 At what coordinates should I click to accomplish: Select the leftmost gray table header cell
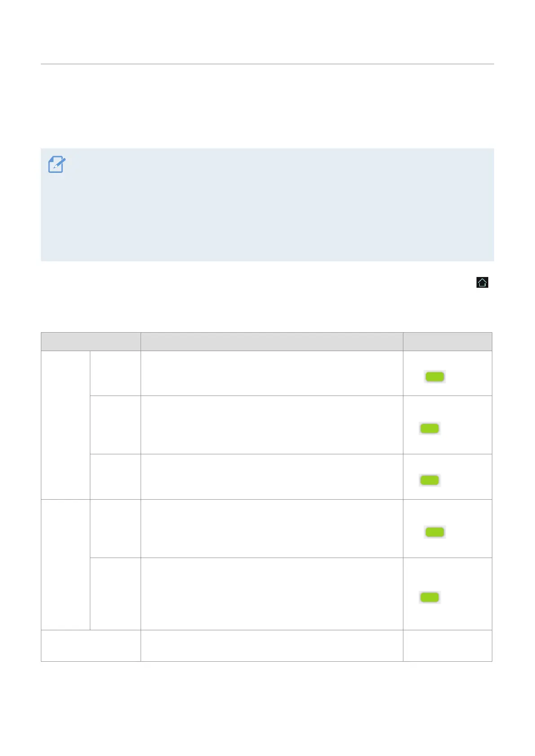pos(91,342)
